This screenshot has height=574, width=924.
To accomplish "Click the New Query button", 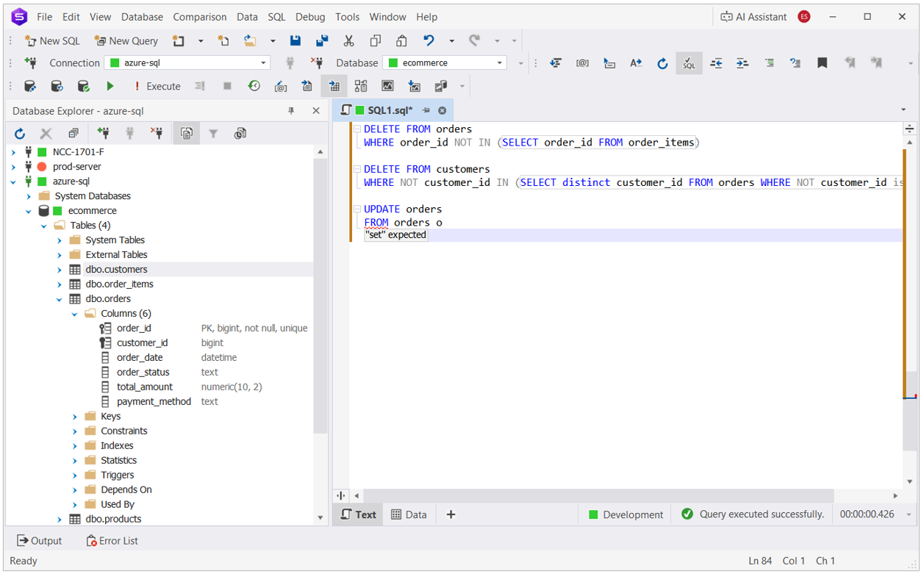I will 126,41.
